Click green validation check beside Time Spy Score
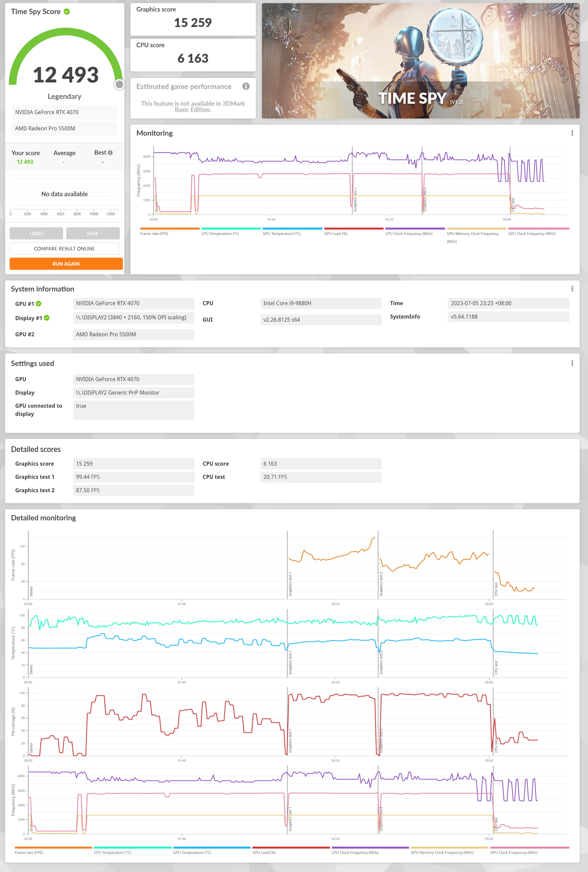This screenshot has width=588, height=872. coord(67,12)
